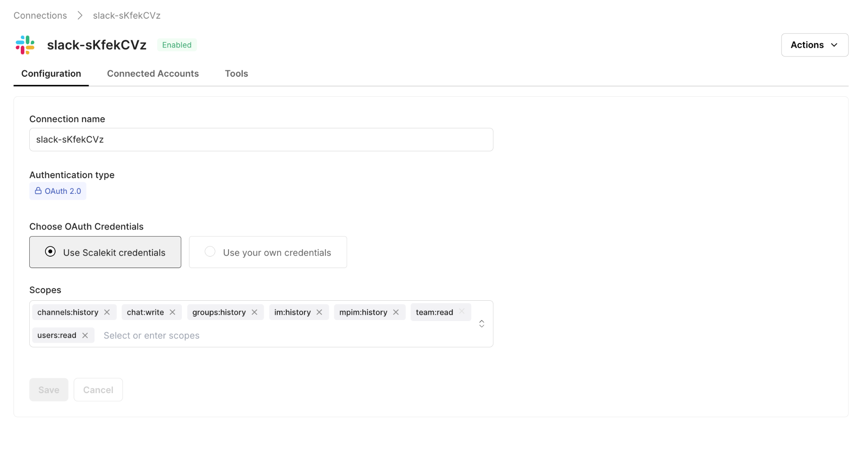
Task: Click the Connection name label
Action: [x=67, y=119]
